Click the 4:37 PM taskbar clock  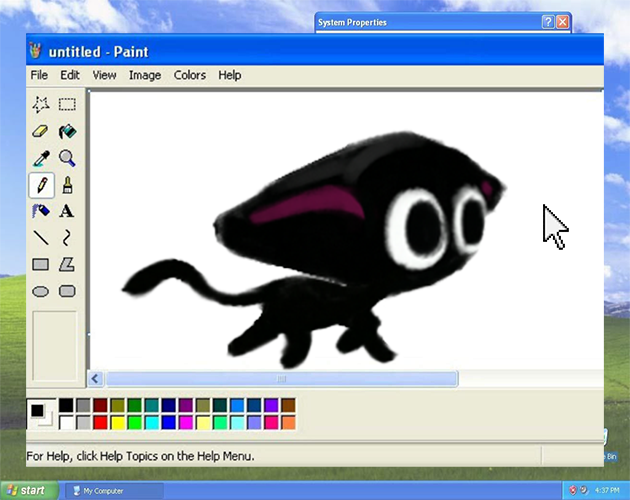pyautogui.click(x=607, y=490)
